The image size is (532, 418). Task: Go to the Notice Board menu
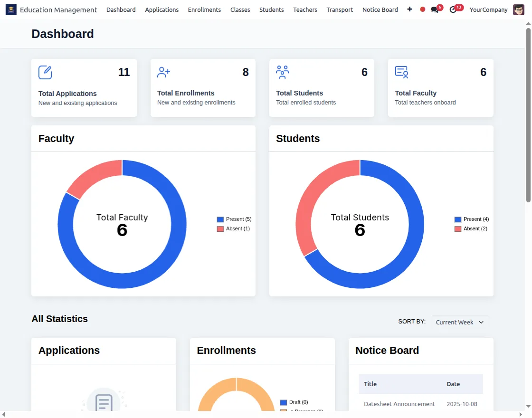pyautogui.click(x=380, y=9)
